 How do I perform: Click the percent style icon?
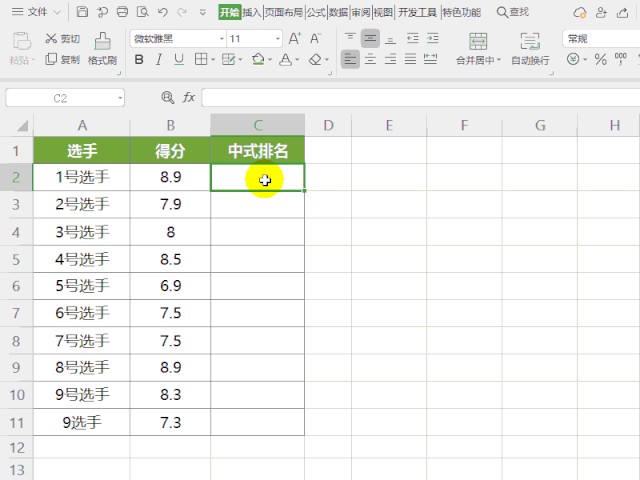coord(601,60)
